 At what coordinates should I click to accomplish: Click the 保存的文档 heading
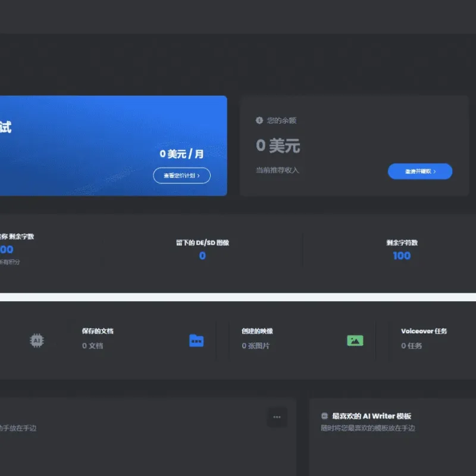98,331
